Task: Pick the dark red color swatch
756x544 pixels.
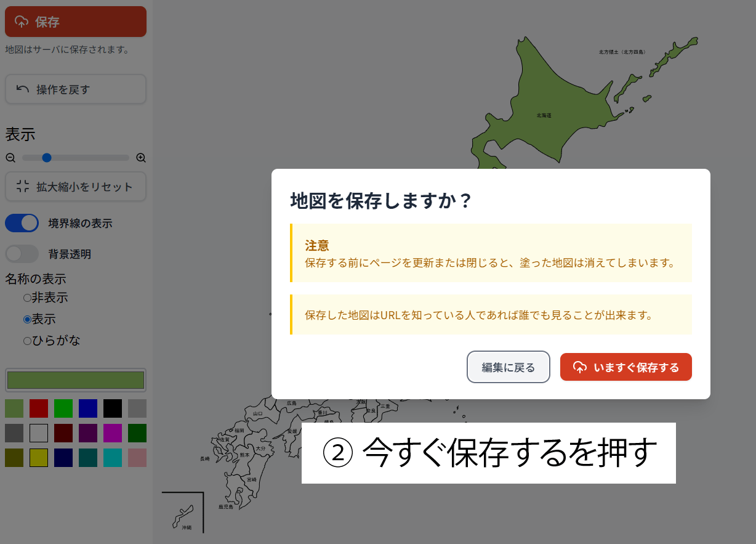Action: coord(39,408)
